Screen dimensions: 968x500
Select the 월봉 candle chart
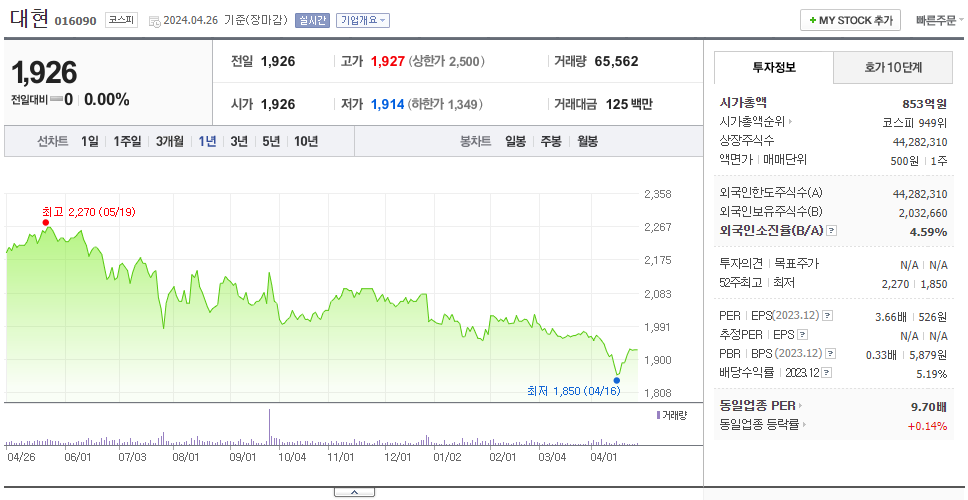point(588,141)
